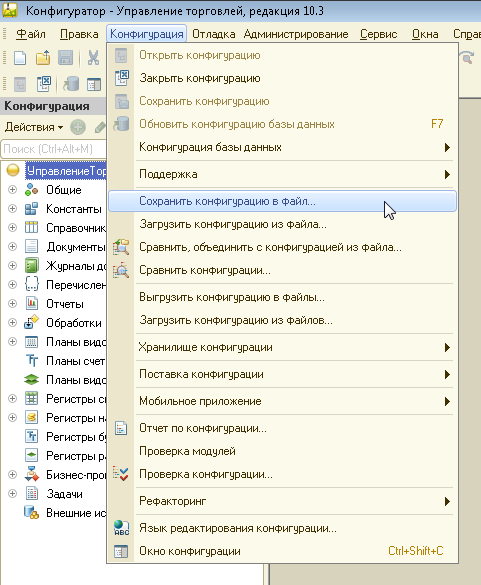This screenshot has width=481, height=585.
Task: Open Поставка конфигурации submenu
Action: 282,374
